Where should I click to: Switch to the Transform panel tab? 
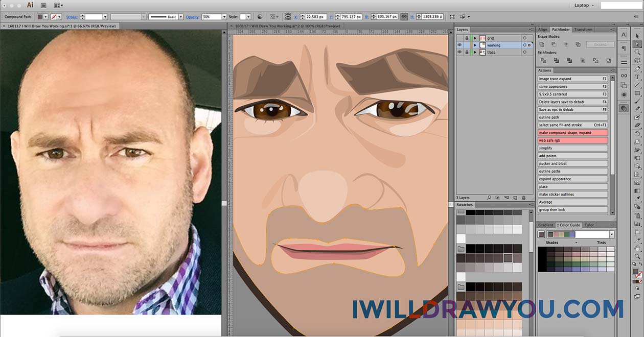tap(583, 30)
